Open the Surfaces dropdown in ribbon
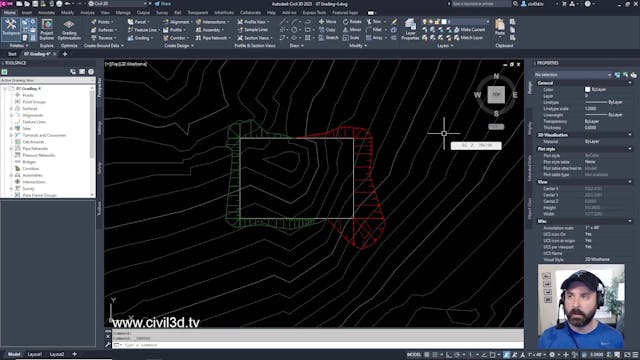640x360 pixels. click(x=104, y=30)
